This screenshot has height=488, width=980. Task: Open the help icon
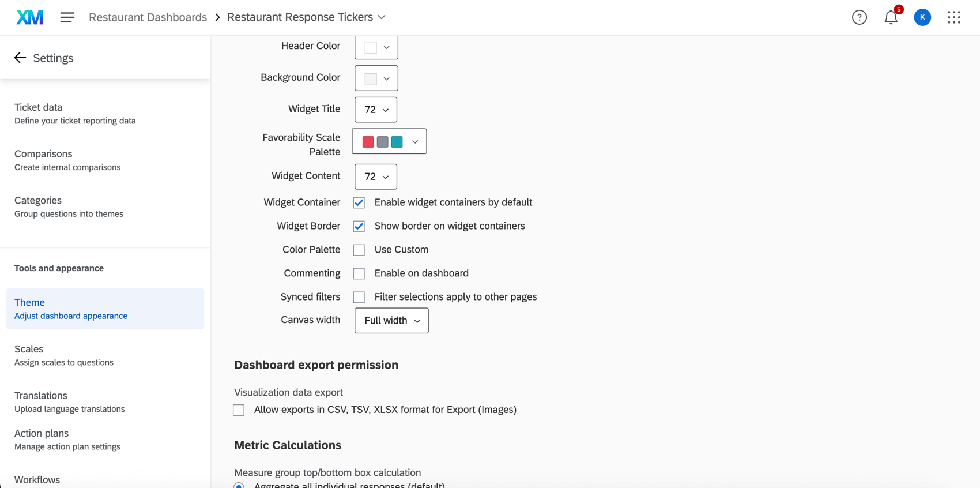(860, 17)
